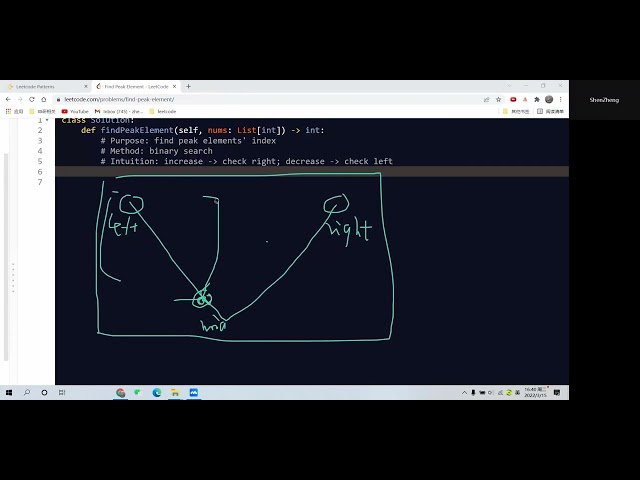The image size is (640, 480).
Task: Open the search tabs dropdown chevron
Action: [509, 86]
